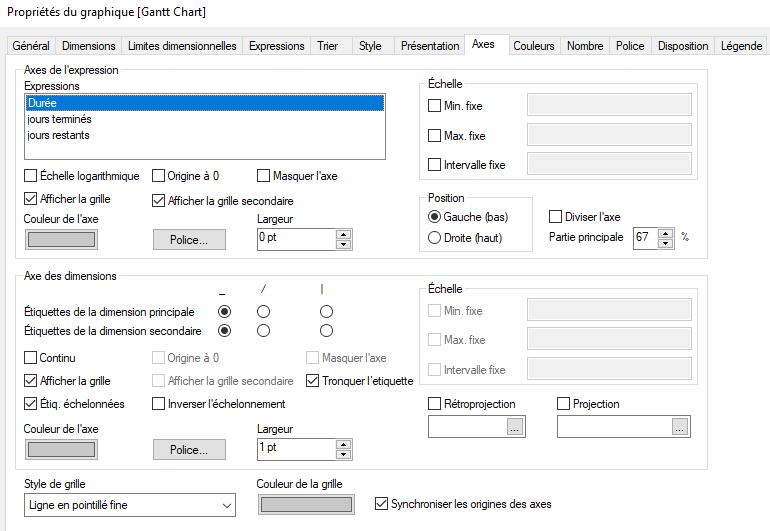This screenshot has height=531, width=770.
Task: Click the expression axis Largeur field
Action: click(296, 239)
